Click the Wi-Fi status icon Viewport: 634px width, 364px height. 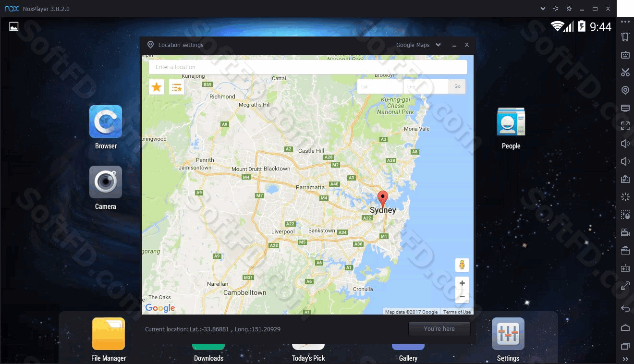pos(557,26)
